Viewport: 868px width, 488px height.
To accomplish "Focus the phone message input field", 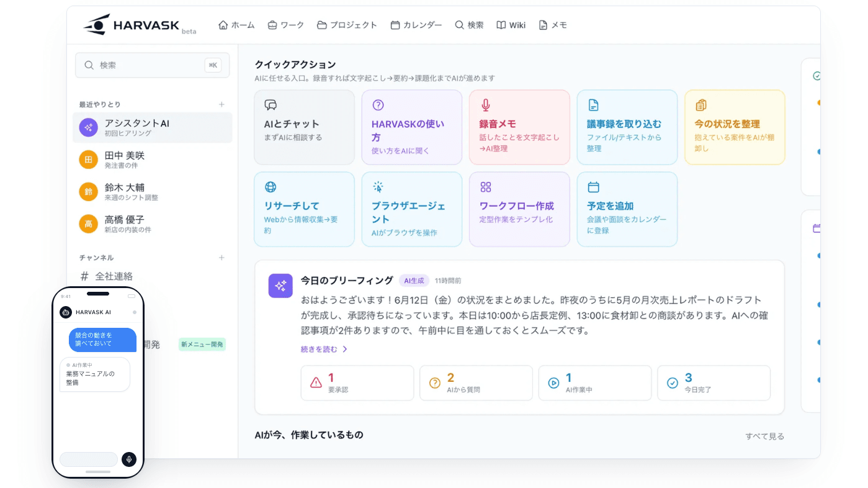I will (89, 459).
